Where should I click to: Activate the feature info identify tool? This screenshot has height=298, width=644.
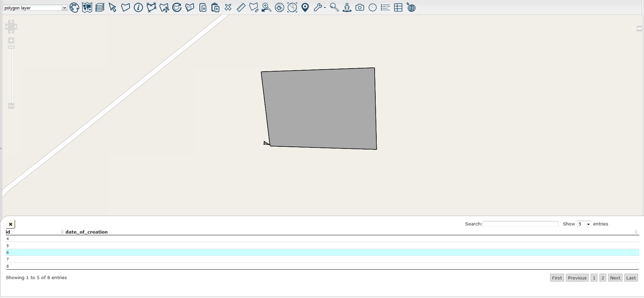(138, 8)
